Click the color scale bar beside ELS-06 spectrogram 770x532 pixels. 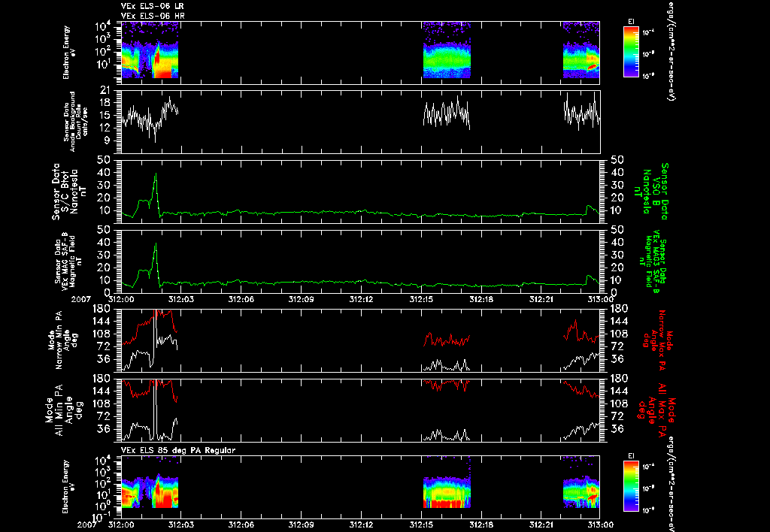click(x=631, y=52)
